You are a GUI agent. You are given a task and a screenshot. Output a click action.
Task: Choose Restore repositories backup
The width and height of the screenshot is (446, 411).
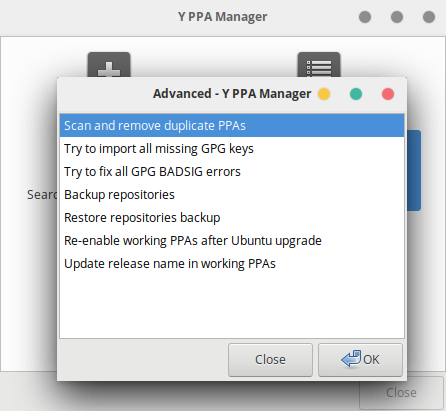[232, 218]
